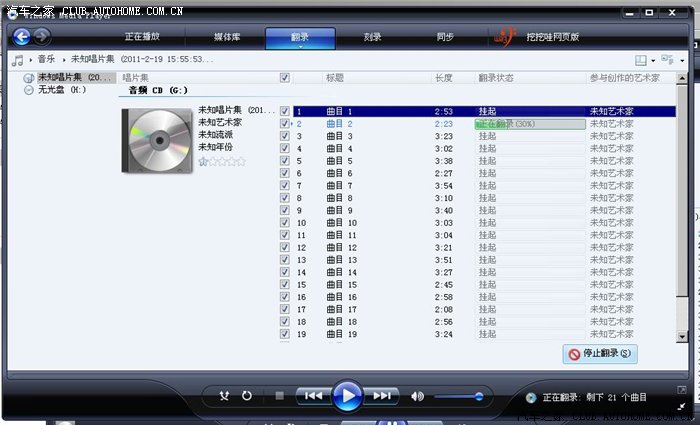Screen dimensions: 700x425
Task: Click the Forward navigation arrow button
Action: tap(42, 37)
